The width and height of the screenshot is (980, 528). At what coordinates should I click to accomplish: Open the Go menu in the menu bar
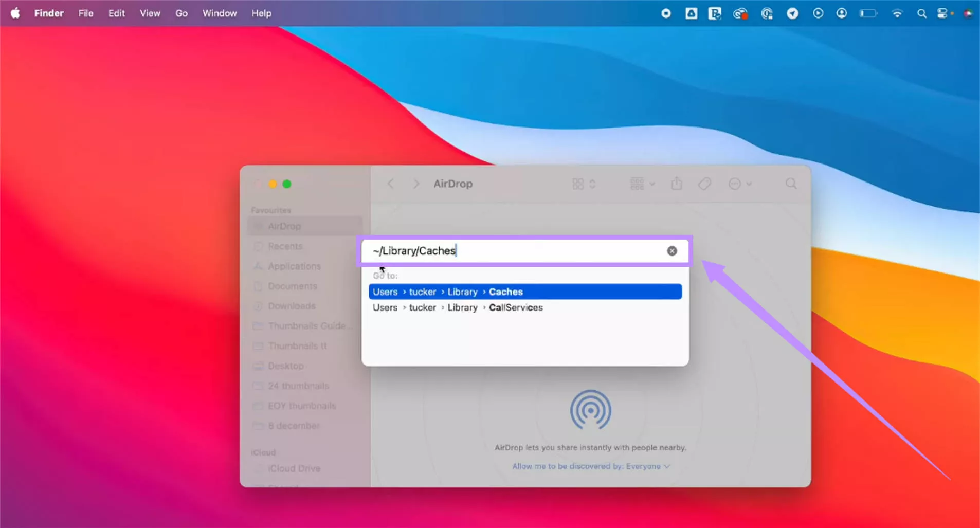181,13
